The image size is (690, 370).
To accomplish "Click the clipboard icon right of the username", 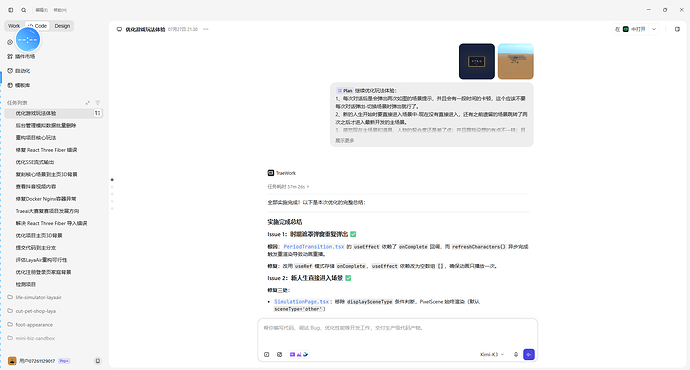I will [98, 361].
